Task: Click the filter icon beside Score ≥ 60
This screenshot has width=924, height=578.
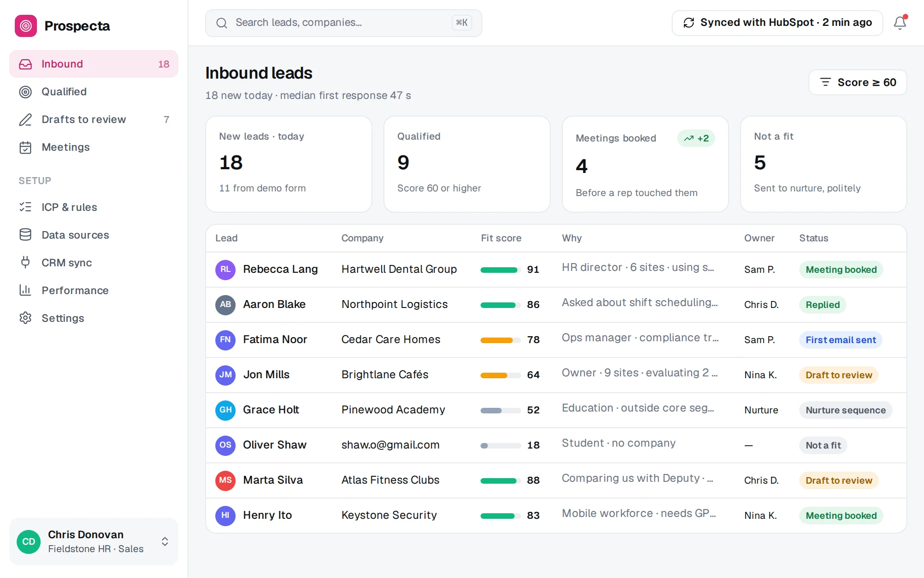Action: [825, 82]
